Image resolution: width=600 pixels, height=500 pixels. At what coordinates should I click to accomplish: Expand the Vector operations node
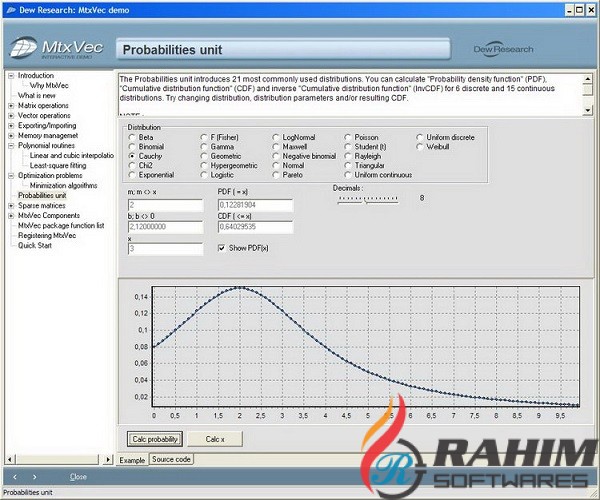(11, 116)
